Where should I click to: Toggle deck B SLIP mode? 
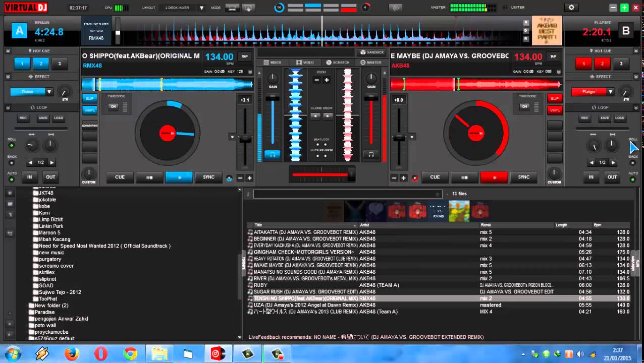pos(555,98)
